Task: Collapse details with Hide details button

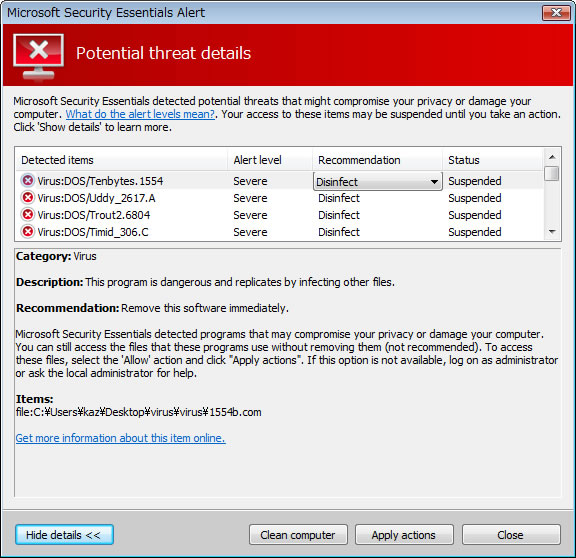Action: (64, 534)
